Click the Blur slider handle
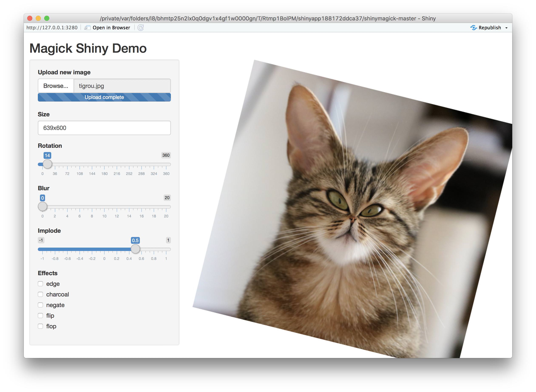 (43, 206)
